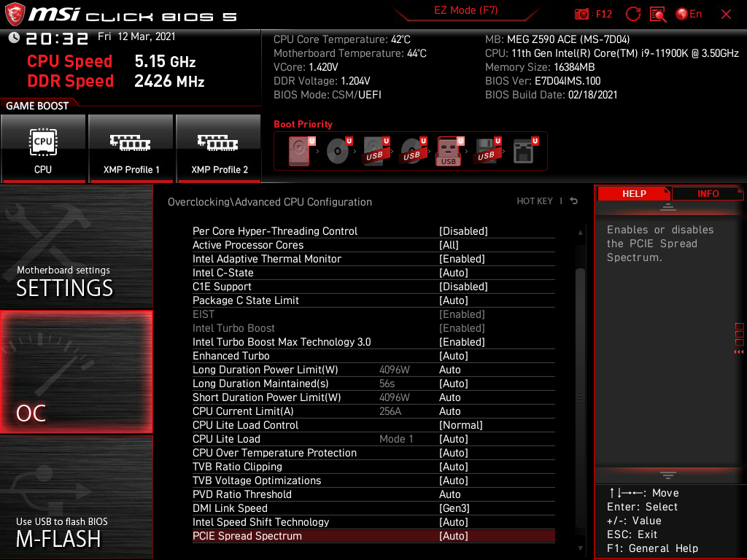Viewport: 747px width, 560px height.
Task: Edit CPU Current Limit(A) Auto field
Action: (x=449, y=411)
